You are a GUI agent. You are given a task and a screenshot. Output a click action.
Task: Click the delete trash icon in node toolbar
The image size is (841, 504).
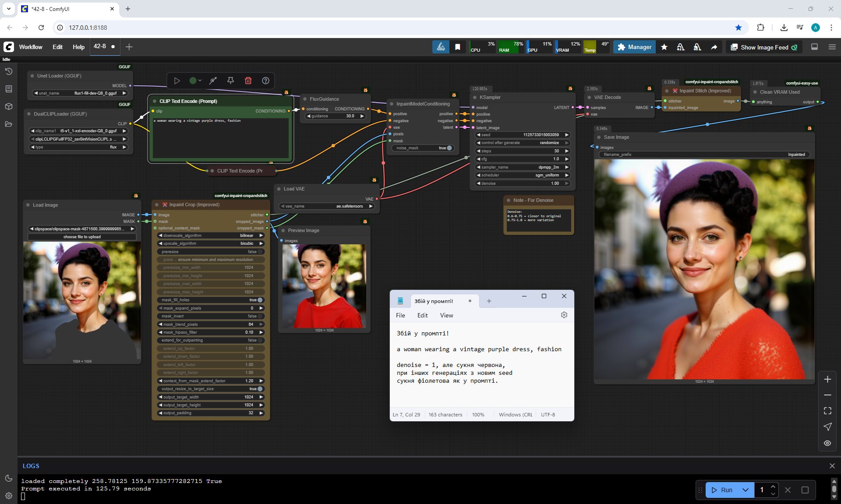(248, 81)
